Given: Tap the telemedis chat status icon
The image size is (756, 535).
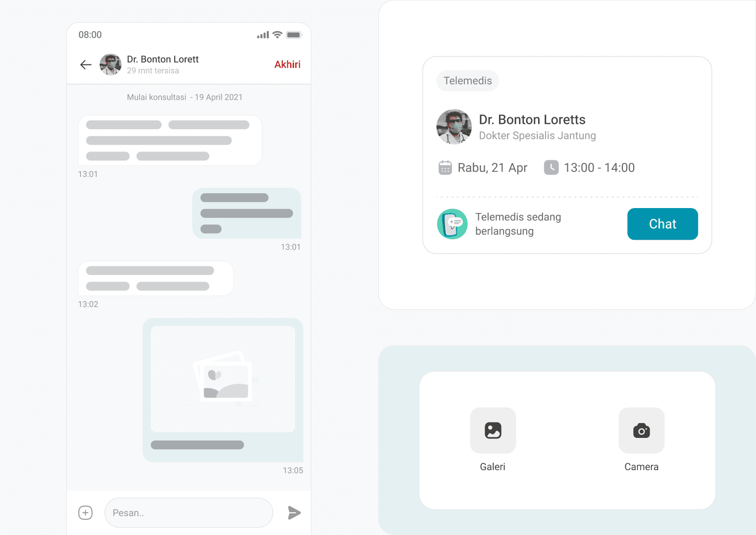Looking at the screenshot, I should [452, 224].
